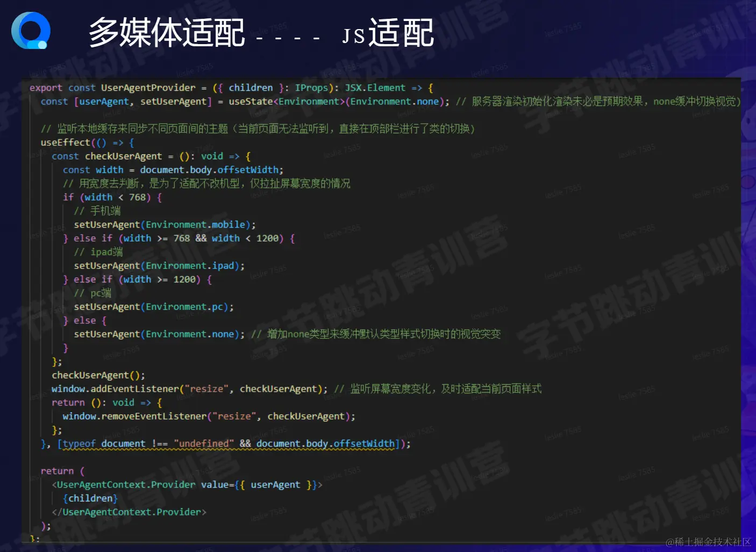Click the 'if (width < 768) {' line
Screen dimensions: 756x552
(x=112, y=197)
